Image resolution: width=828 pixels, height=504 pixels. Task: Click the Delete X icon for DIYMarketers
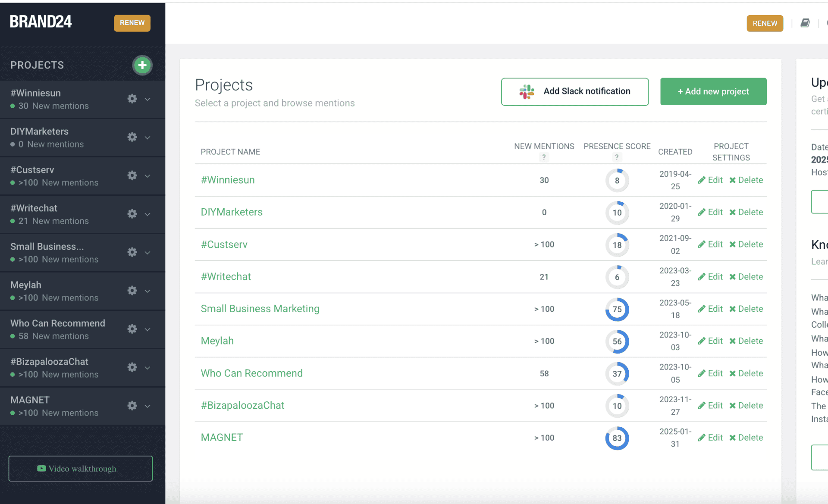point(732,212)
